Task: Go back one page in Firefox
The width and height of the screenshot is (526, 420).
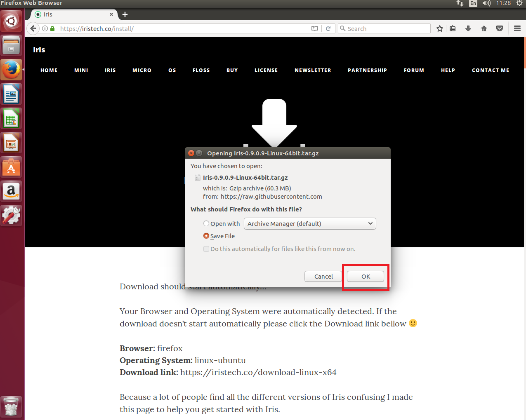Action: click(33, 28)
